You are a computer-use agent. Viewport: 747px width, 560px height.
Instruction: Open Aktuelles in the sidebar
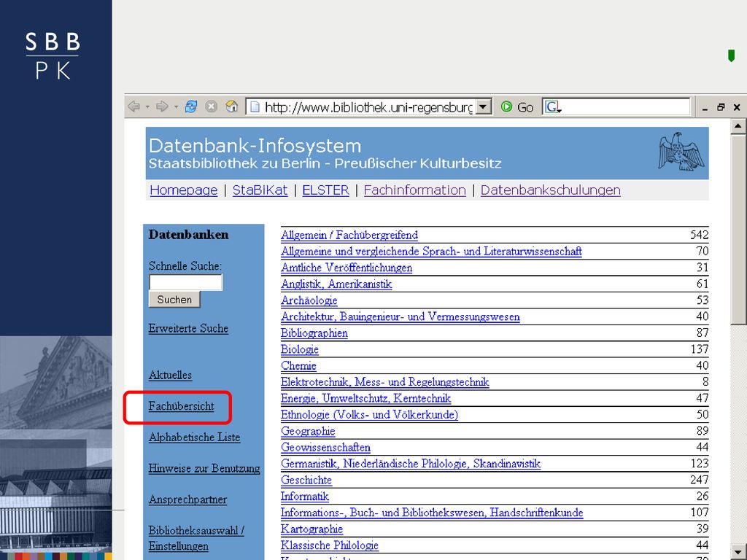(x=170, y=376)
